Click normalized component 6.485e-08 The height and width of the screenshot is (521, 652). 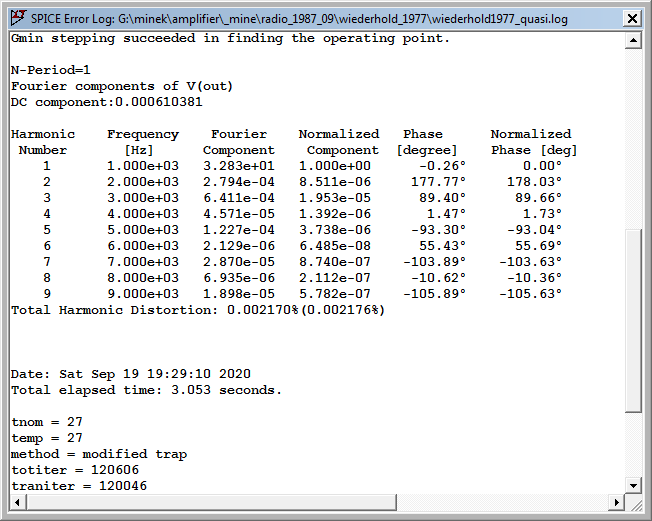[335, 246]
